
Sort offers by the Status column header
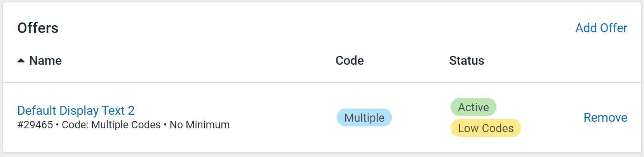pyautogui.click(x=466, y=60)
